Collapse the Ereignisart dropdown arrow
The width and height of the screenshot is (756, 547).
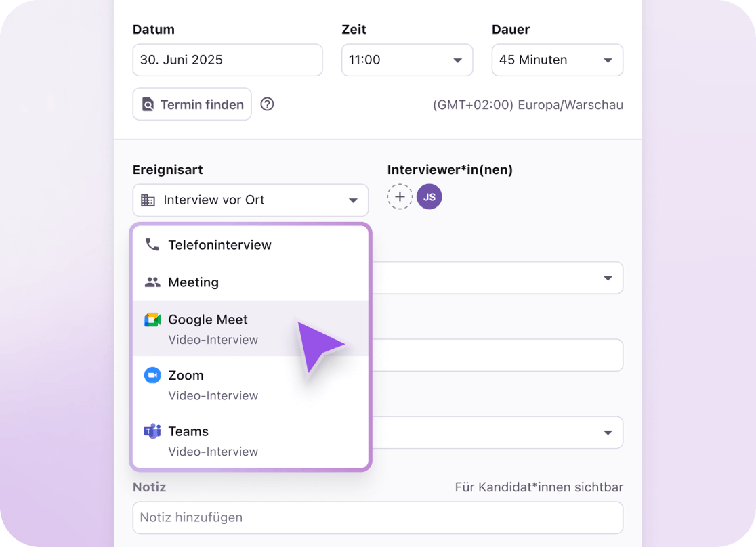353,200
